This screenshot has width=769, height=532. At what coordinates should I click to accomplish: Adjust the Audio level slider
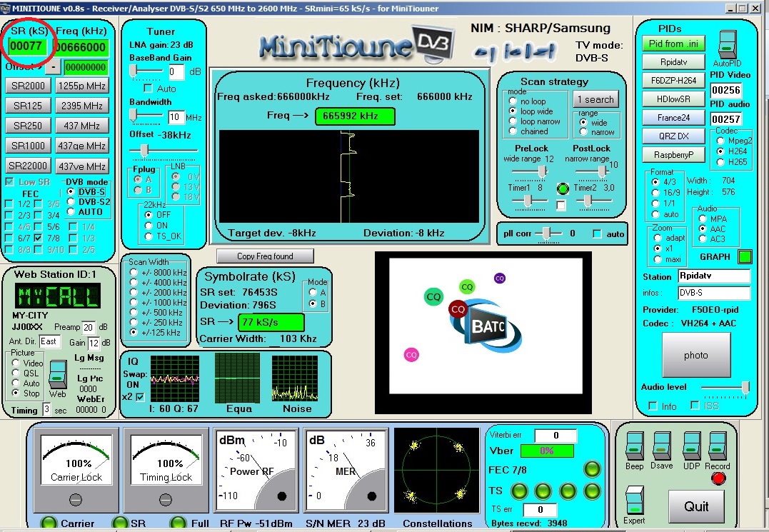(745, 388)
